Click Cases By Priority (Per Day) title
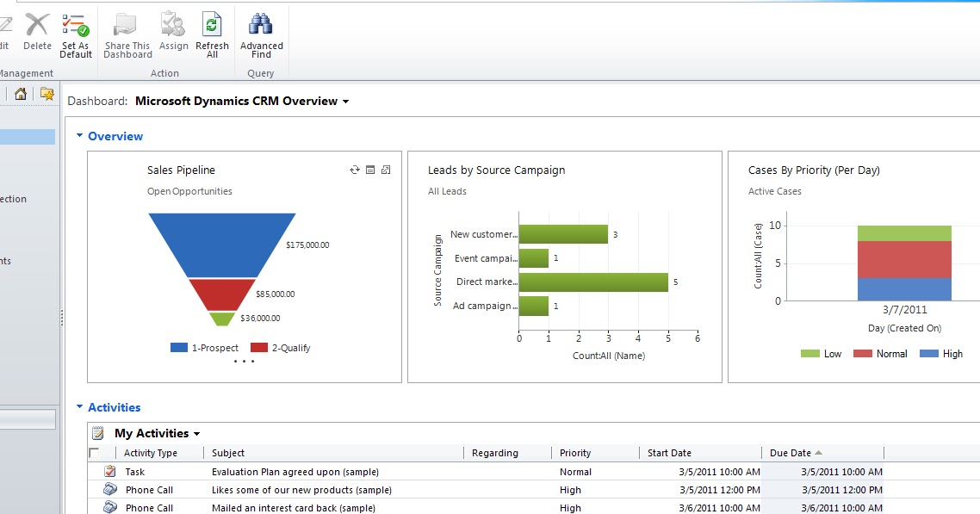Screen dimensions: 980x514 814,170
